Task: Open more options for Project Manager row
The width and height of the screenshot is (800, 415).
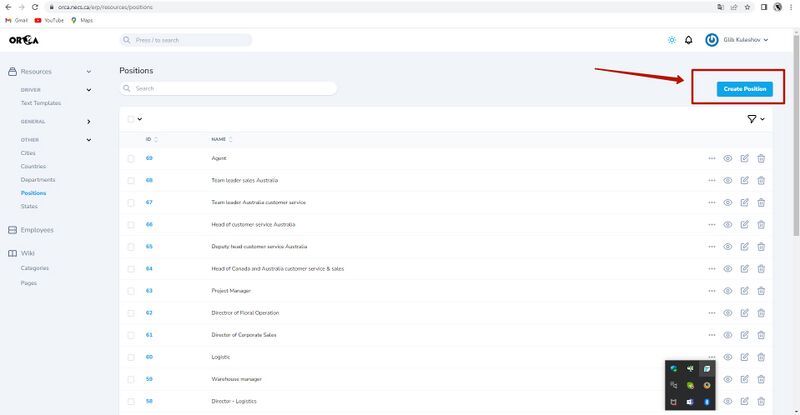Action: click(712, 291)
